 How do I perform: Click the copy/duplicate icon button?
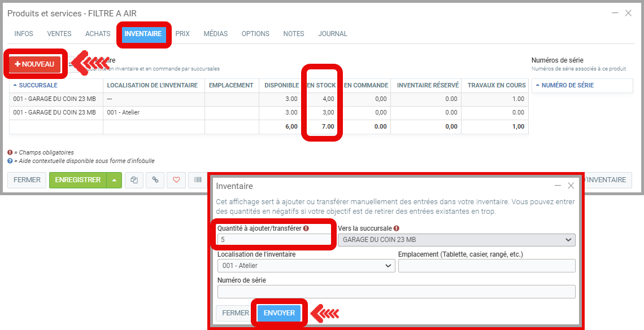click(x=134, y=180)
